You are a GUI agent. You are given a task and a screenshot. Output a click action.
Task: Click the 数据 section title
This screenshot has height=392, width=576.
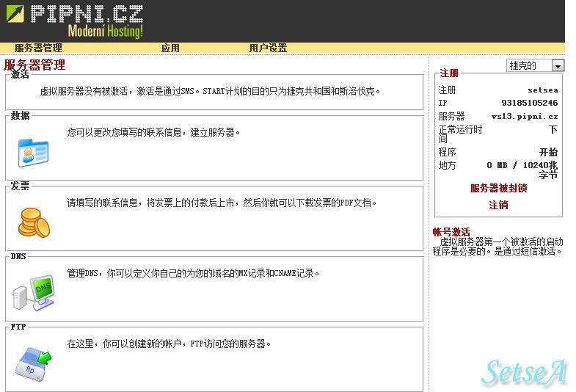(x=20, y=115)
